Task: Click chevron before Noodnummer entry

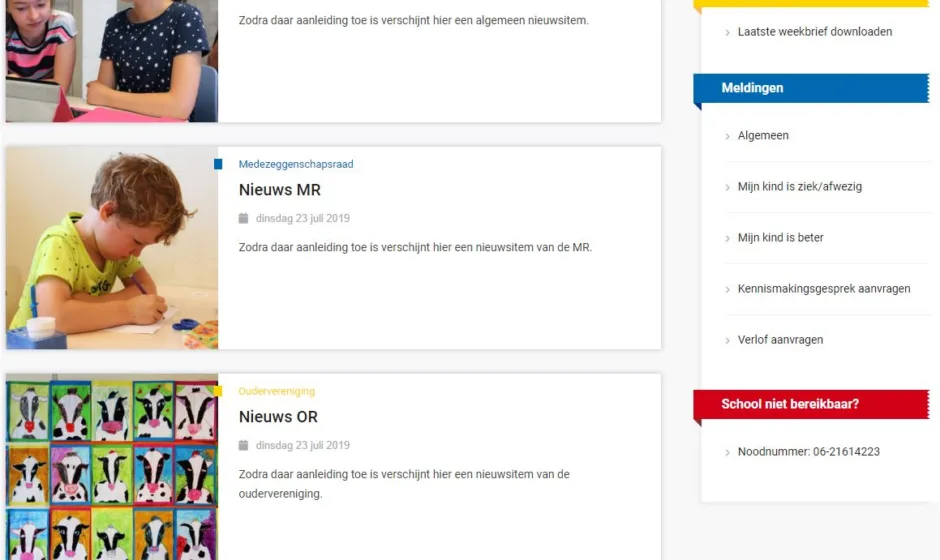Action: [x=727, y=452]
